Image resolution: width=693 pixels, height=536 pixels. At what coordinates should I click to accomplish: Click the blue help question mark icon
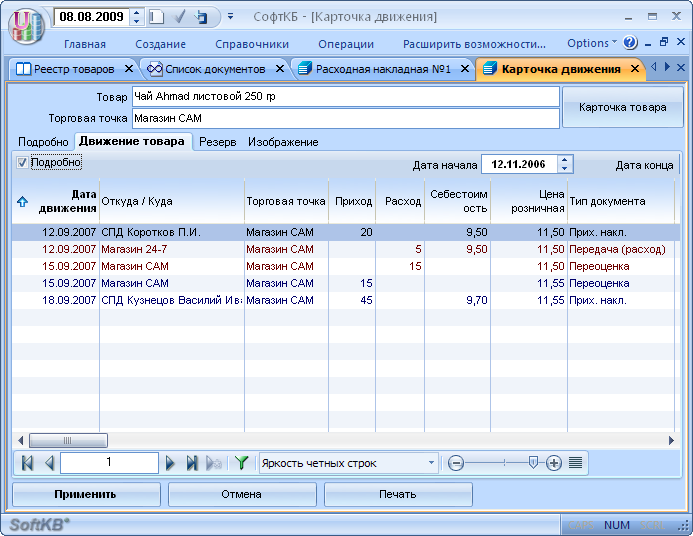click(x=630, y=43)
